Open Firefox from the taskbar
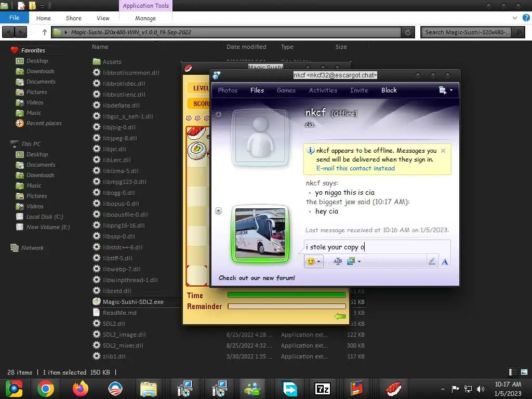This screenshot has width=532, height=399. [81, 389]
